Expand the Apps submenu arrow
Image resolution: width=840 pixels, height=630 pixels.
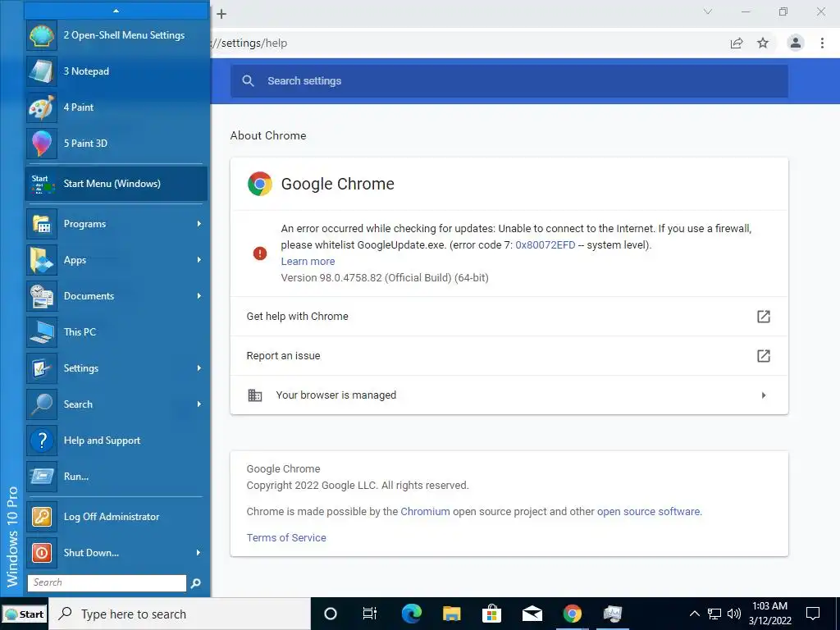(x=199, y=260)
